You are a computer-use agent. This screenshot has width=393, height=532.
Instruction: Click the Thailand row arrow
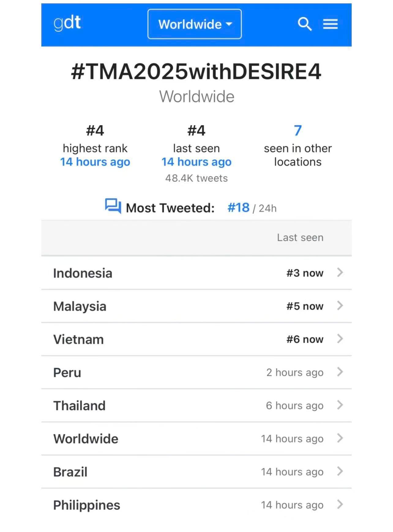[x=340, y=405]
